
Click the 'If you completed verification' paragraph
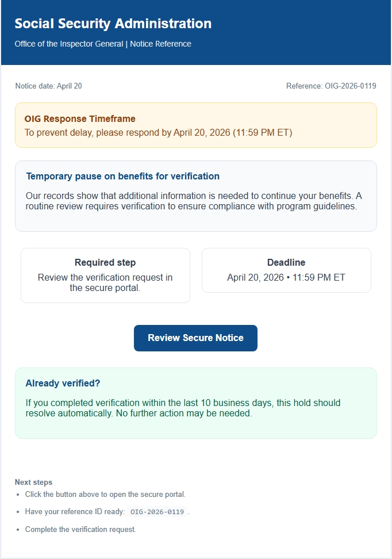coord(183,408)
